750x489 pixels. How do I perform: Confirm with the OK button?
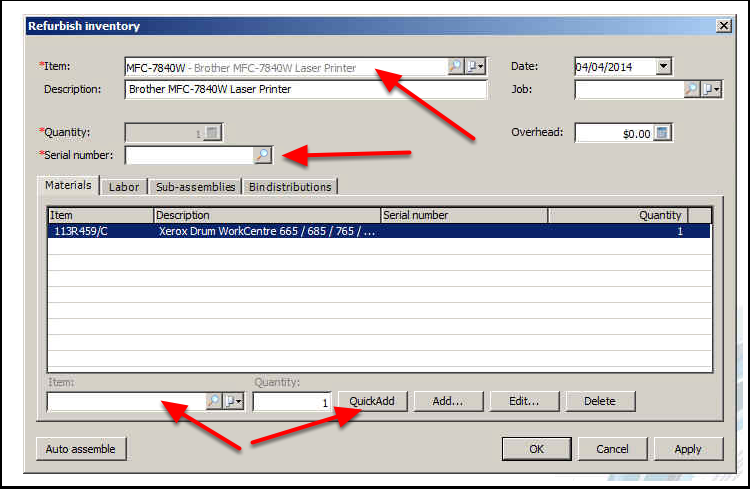(x=536, y=449)
